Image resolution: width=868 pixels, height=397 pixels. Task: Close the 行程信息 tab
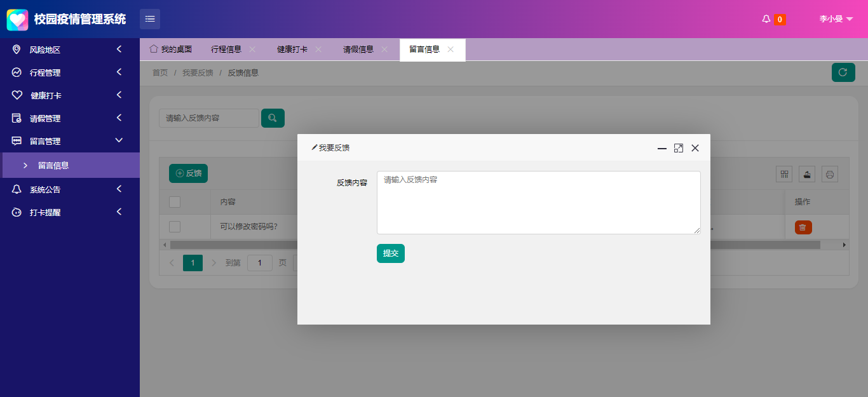pyautogui.click(x=252, y=50)
